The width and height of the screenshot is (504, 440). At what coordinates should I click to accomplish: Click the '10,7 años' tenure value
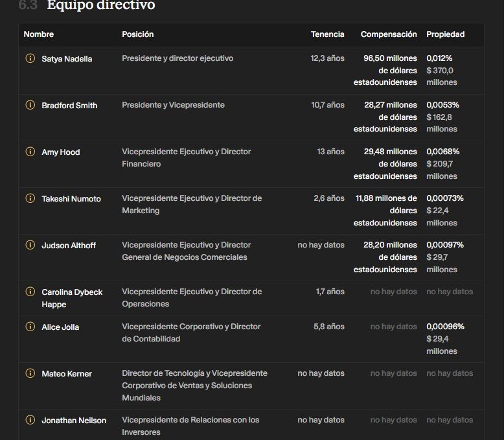click(328, 105)
